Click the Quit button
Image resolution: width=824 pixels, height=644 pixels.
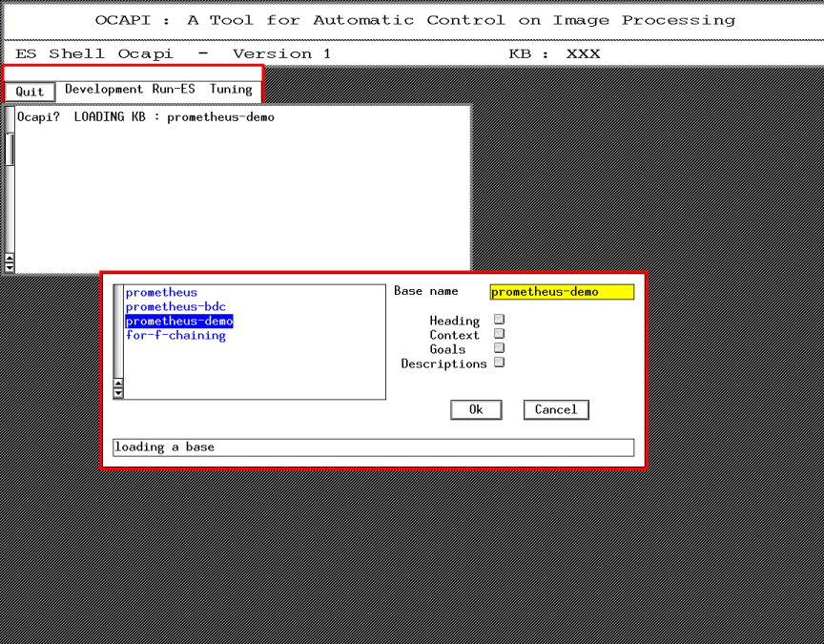point(30,92)
